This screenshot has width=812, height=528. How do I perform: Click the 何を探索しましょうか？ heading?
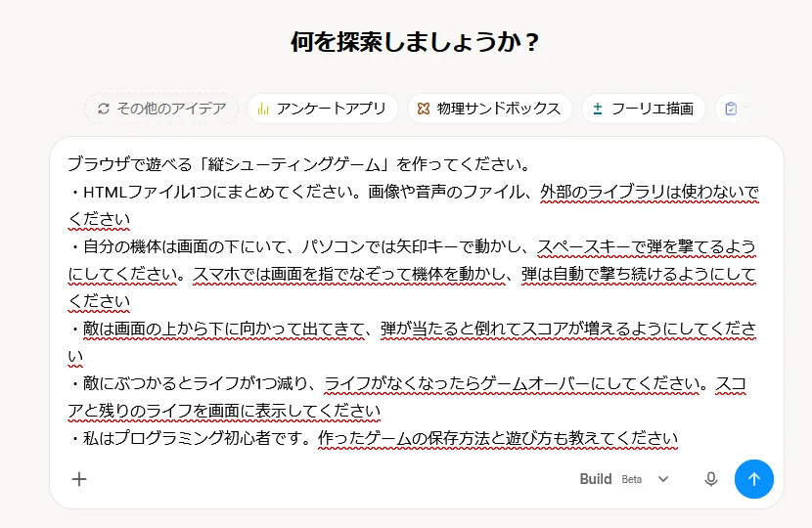(416, 42)
